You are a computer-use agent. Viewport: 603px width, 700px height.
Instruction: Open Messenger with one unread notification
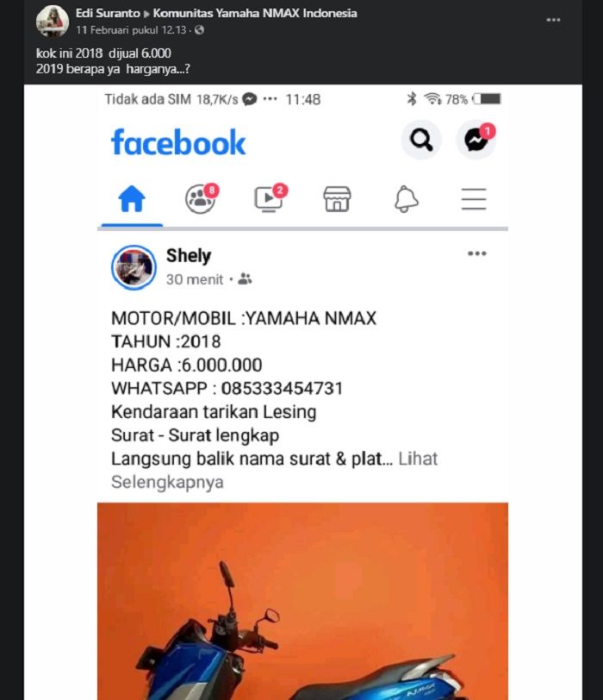[x=476, y=140]
